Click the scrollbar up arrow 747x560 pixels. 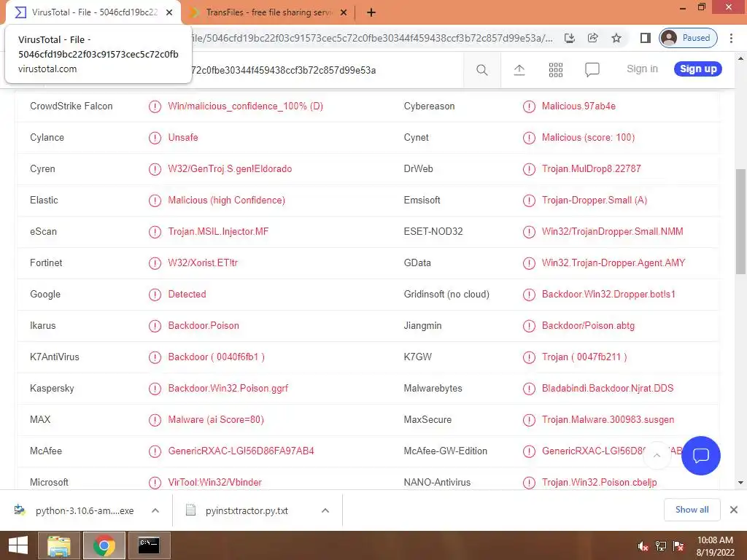[741, 59]
